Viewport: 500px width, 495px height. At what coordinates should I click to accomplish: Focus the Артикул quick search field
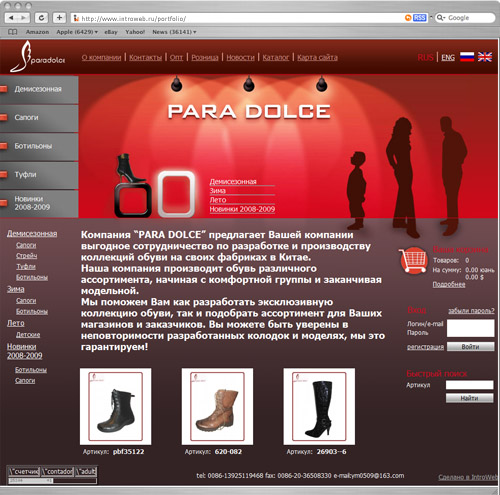pos(469,385)
